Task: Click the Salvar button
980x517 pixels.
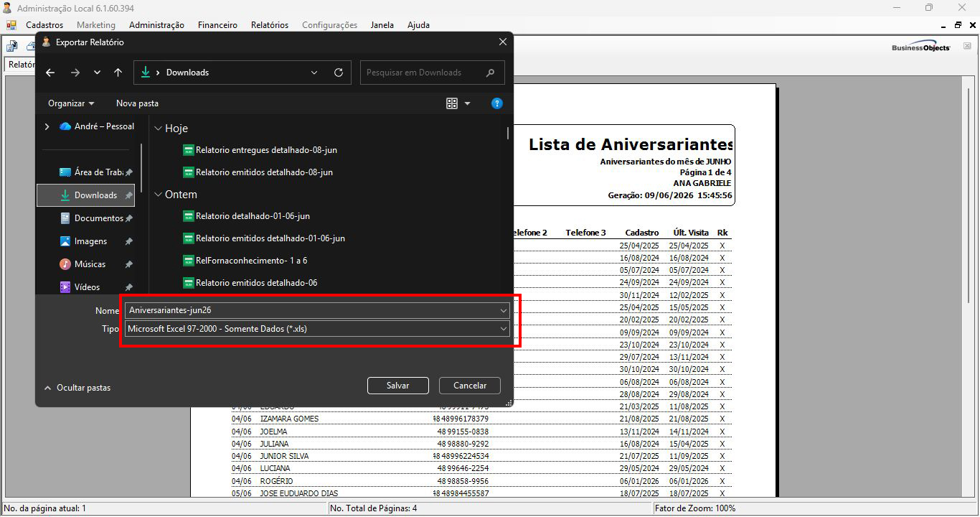Action: (398, 386)
